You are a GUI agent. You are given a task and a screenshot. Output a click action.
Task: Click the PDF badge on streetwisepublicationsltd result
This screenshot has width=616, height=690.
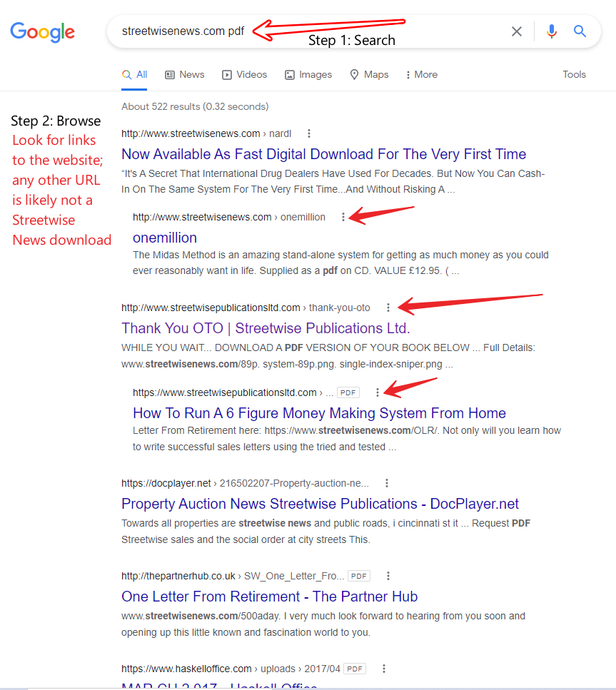pos(348,392)
